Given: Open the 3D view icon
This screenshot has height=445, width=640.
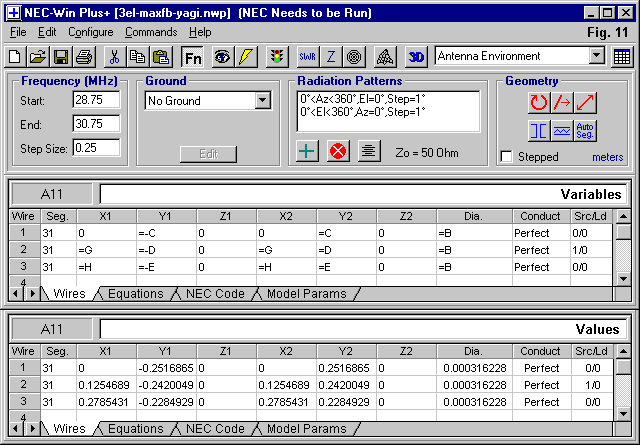Looking at the screenshot, I should click(x=418, y=56).
